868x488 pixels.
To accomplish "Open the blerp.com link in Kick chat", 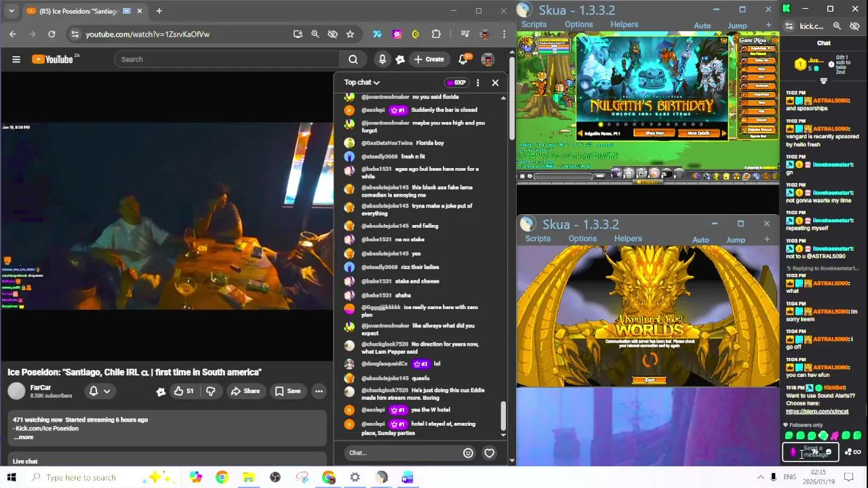I will 817,411.
